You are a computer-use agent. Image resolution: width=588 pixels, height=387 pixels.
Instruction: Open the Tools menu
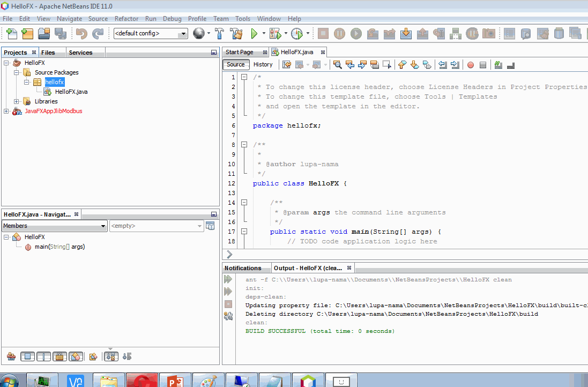(243, 19)
